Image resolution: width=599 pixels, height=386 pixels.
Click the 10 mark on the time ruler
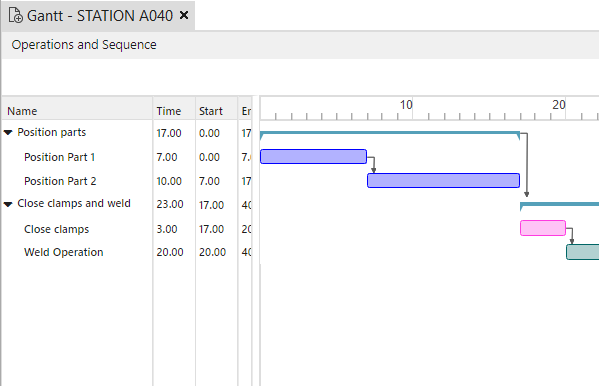(x=406, y=105)
